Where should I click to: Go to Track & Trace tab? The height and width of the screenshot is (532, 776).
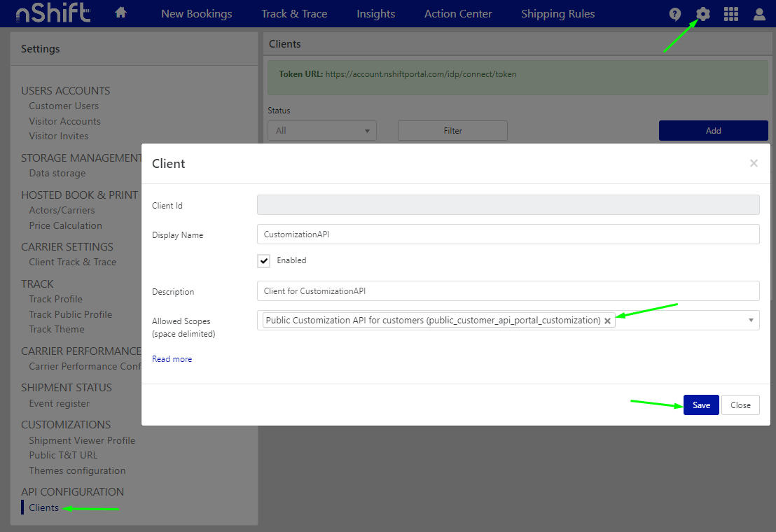294,14
